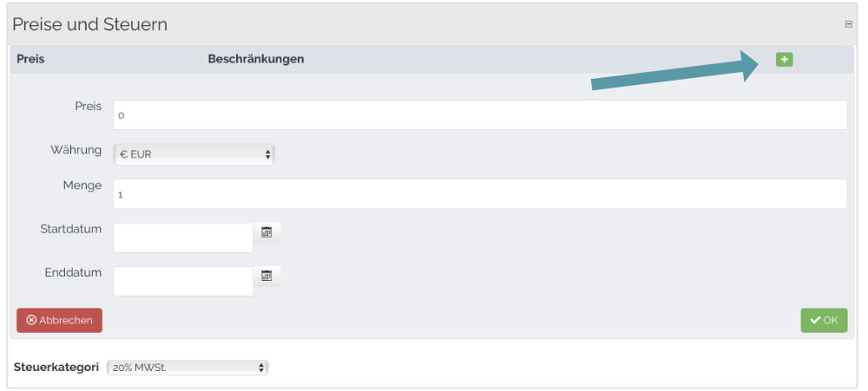This screenshot has height=391, width=868.
Task: Confirm with the green OK button
Action: 824,320
